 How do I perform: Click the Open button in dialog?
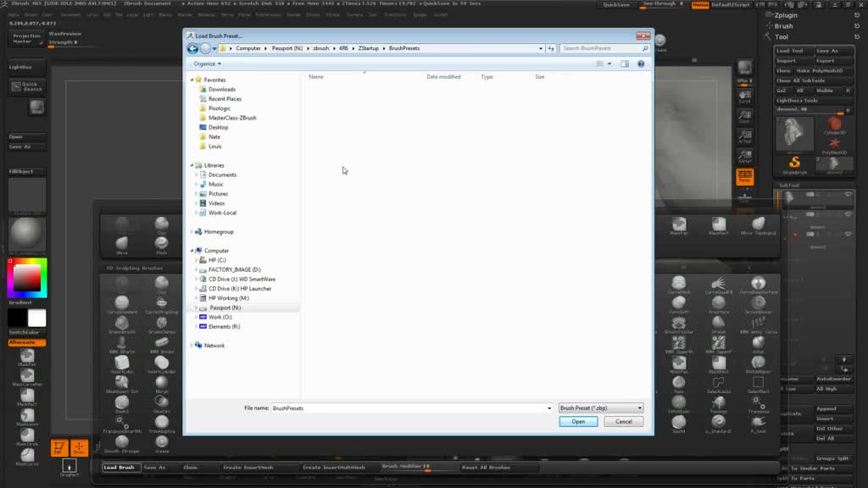[x=578, y=422]
